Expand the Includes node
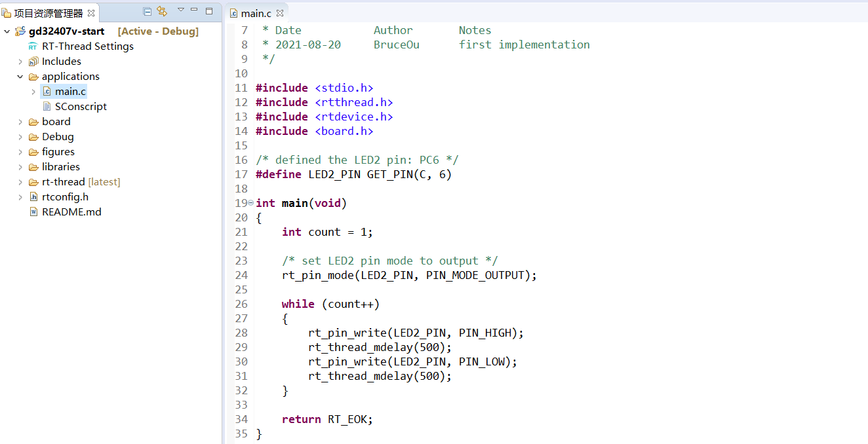 pyautogui.click(x=20, y=62)
